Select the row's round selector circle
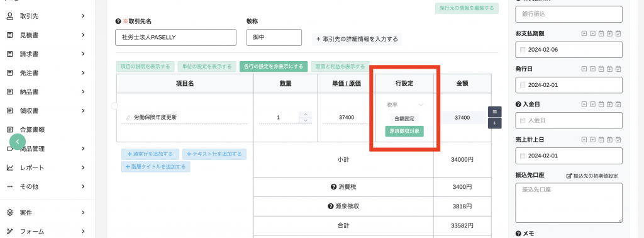The image size is (644, 238). 114,106
